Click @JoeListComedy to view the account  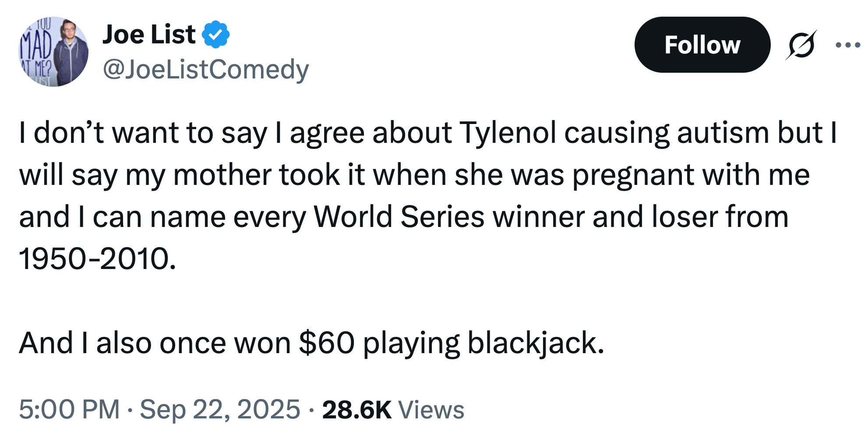(x=205, y=68)
